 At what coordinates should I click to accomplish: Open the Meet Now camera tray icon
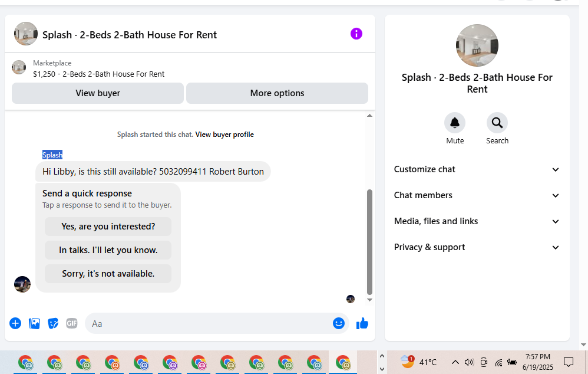(484, 362)
